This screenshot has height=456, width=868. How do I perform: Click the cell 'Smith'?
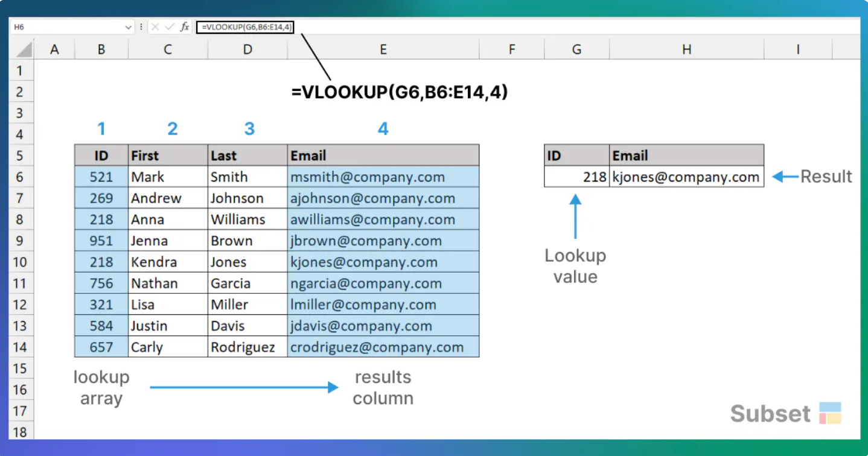[x=247, y=177]
